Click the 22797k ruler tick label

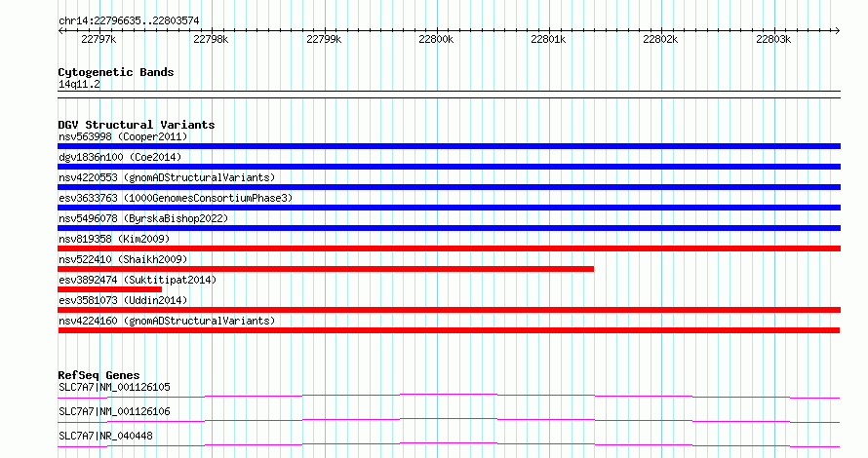tap(99, 39)
